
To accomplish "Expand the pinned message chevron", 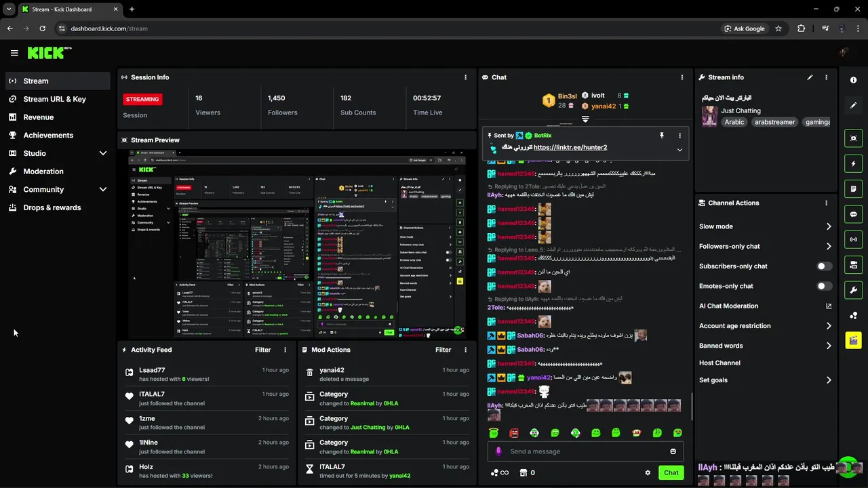I will click(679, 150).
